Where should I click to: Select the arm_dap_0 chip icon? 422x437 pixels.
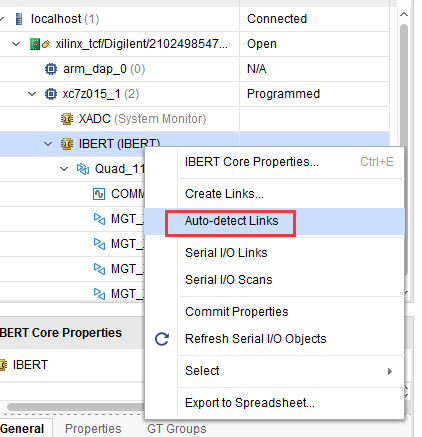pyautogui.click(x=51, y=69)
